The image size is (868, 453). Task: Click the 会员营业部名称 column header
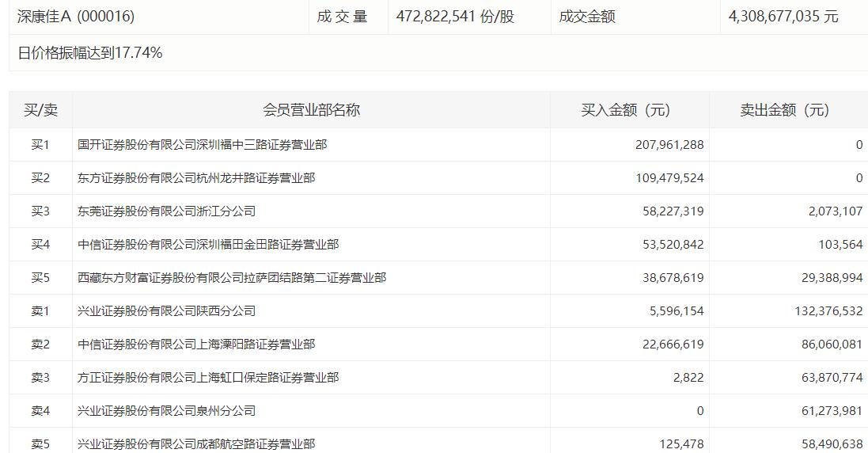pyautogui.click(x=311, y=110)
